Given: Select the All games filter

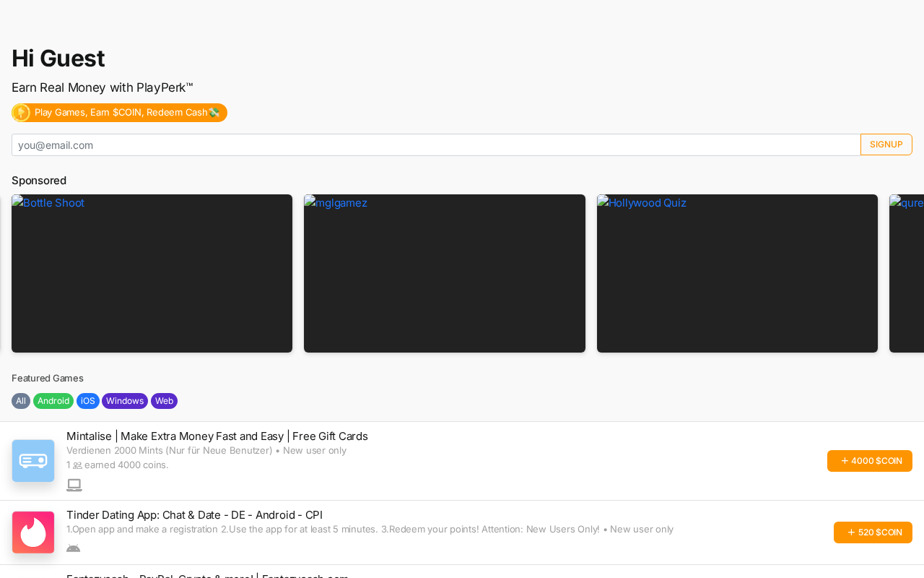Looking at the screenshot, I should point(21,401).
